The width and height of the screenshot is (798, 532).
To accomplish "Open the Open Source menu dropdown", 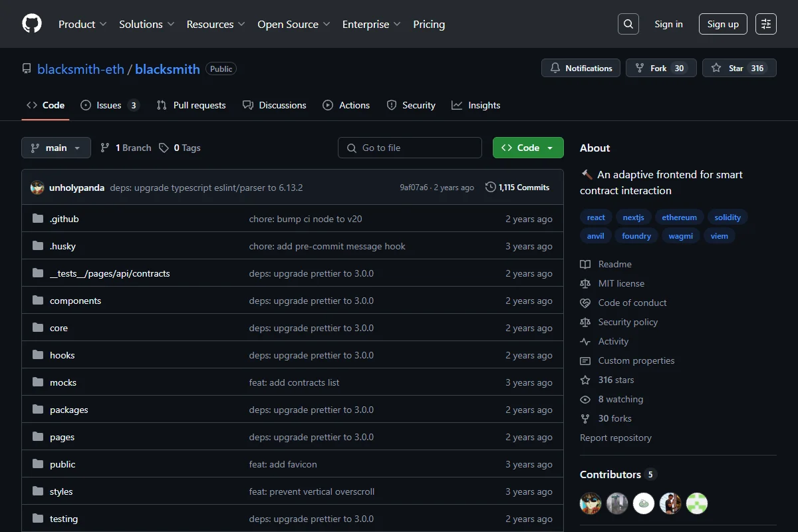I will (x=294, y=24).
